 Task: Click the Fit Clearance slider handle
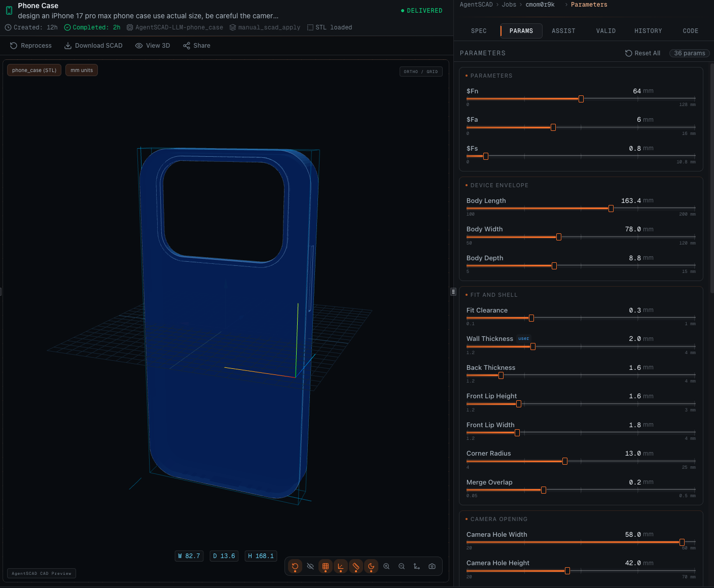point(531,318)
